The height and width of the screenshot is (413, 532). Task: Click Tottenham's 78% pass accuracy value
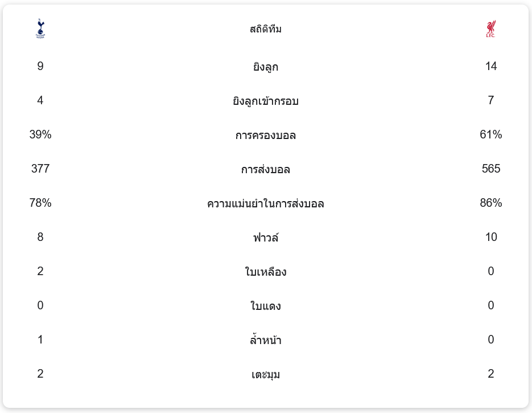pyautogui.click(x=40, y=203)
